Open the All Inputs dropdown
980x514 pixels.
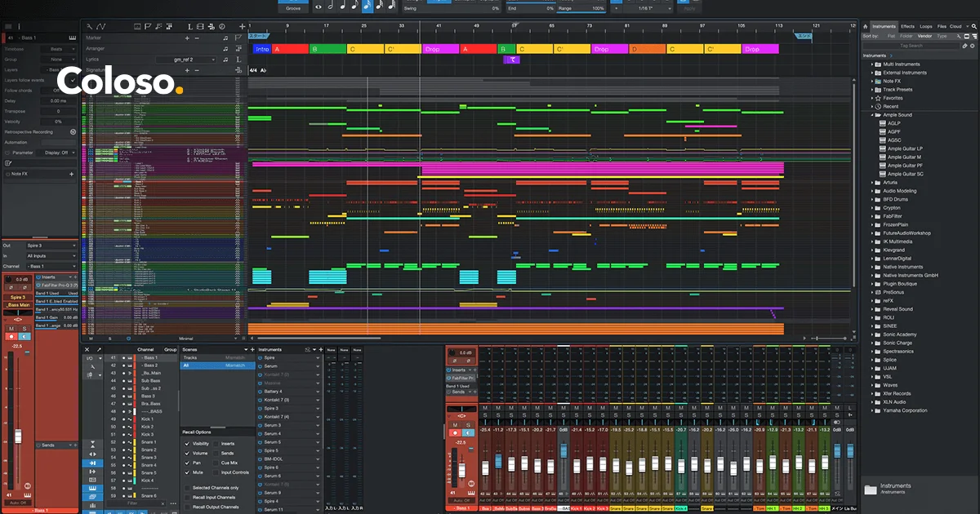tap(51, 256)
